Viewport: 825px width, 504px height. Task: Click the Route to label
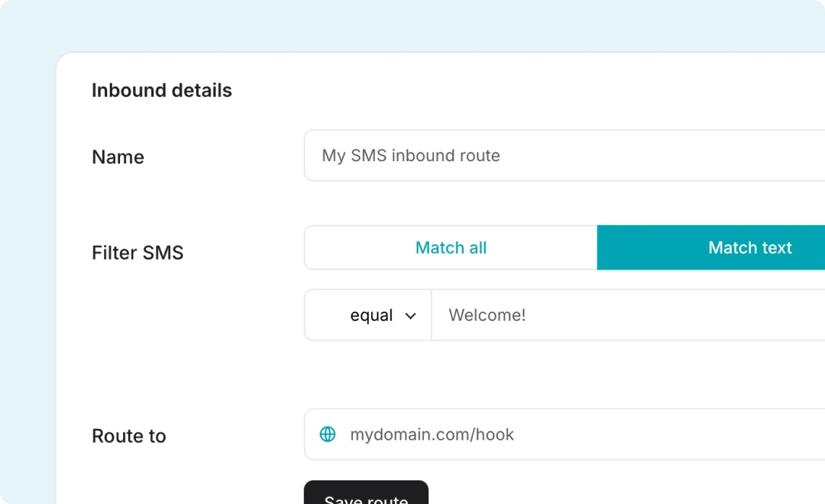129,436
